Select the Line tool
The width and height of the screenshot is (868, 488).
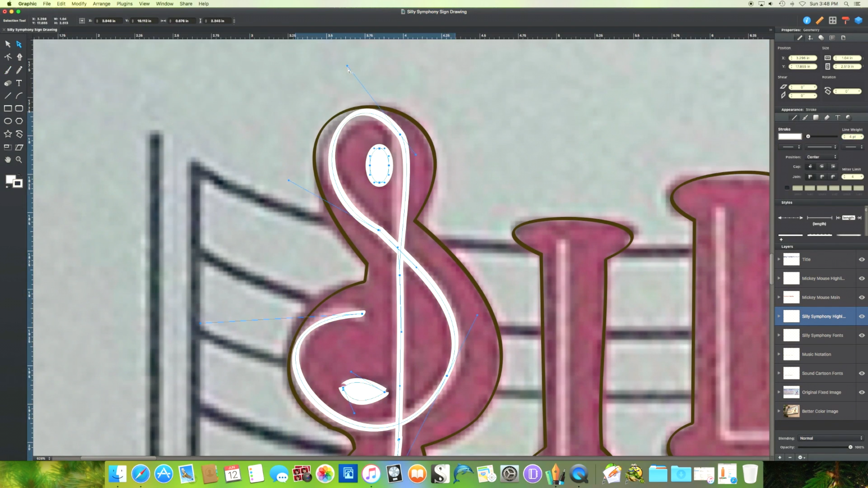(8, 96)
